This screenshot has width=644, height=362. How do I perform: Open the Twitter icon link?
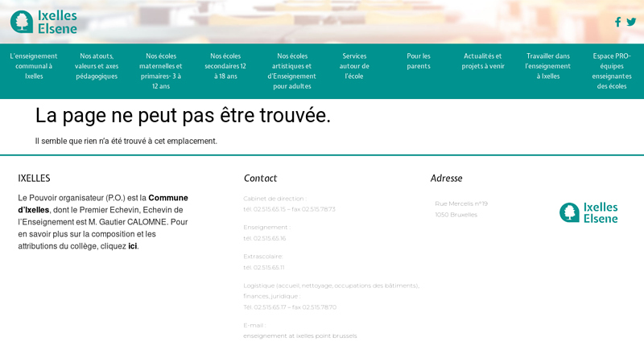631,23
